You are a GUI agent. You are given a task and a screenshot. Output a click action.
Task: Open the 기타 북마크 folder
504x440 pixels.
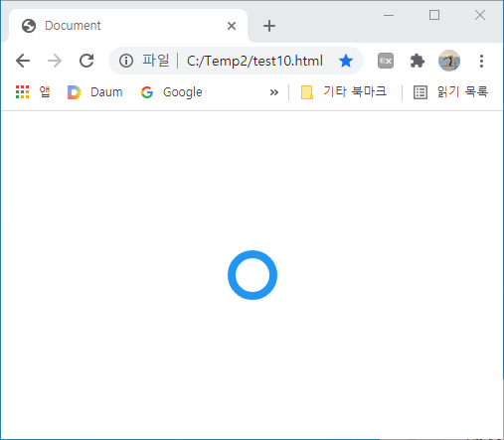[x=344, y=91]
